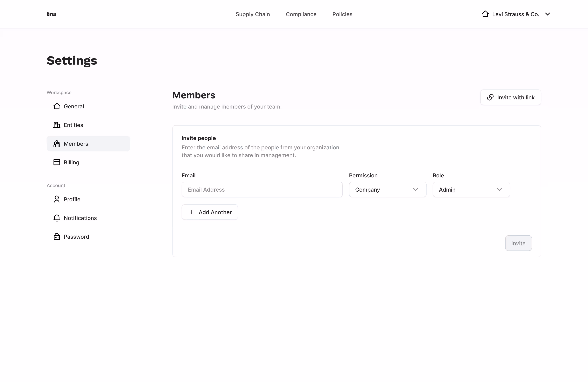This screenshot has width=588, height=382.
Task: Open the Supply Chain menu
Action: tap(253, 14)
